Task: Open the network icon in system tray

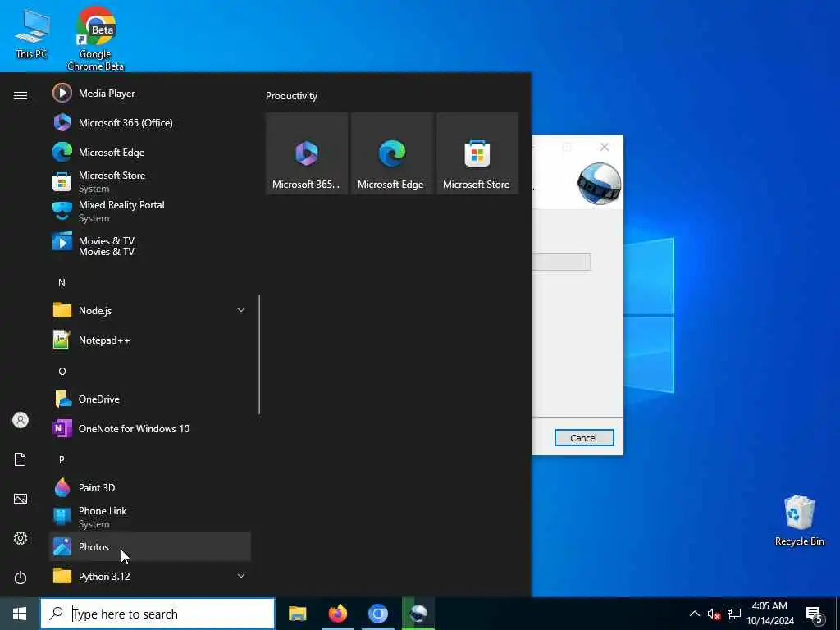Action: click(734, 614)
